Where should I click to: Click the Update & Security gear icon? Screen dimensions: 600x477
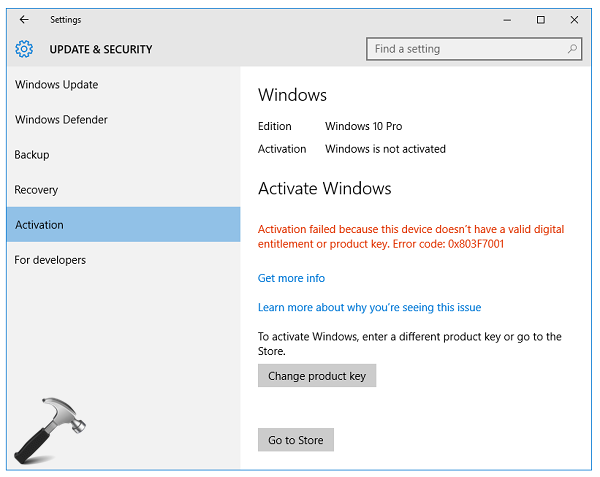(24, 49)
